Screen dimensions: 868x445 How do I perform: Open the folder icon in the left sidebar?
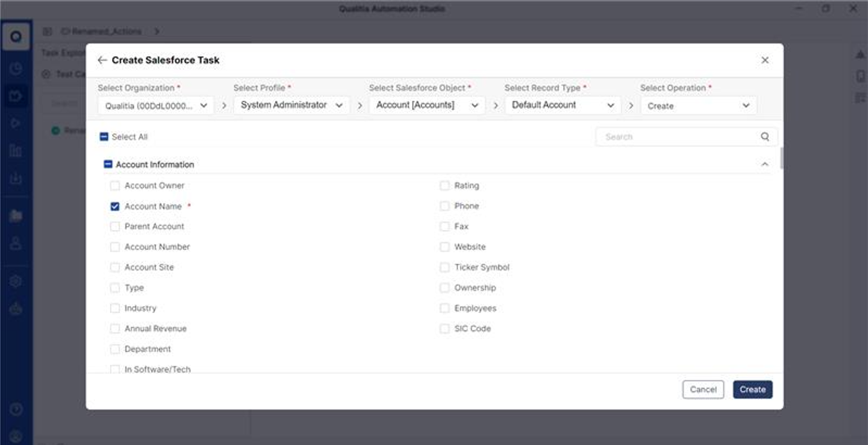(16, 216)
